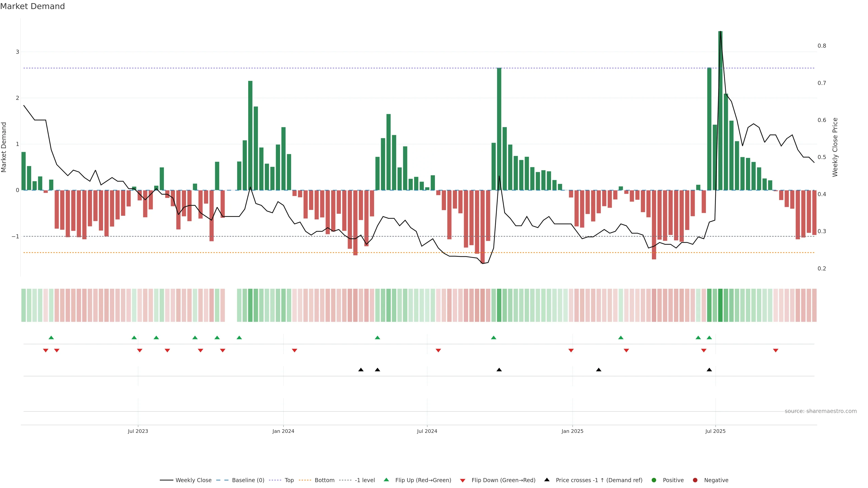Click Flip Down red triangle legend icon

coord(463,481)
